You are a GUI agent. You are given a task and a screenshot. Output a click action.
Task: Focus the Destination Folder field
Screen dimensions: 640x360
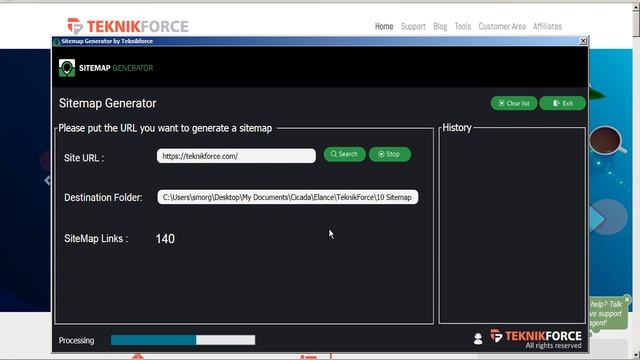click(x=288, y=197)
